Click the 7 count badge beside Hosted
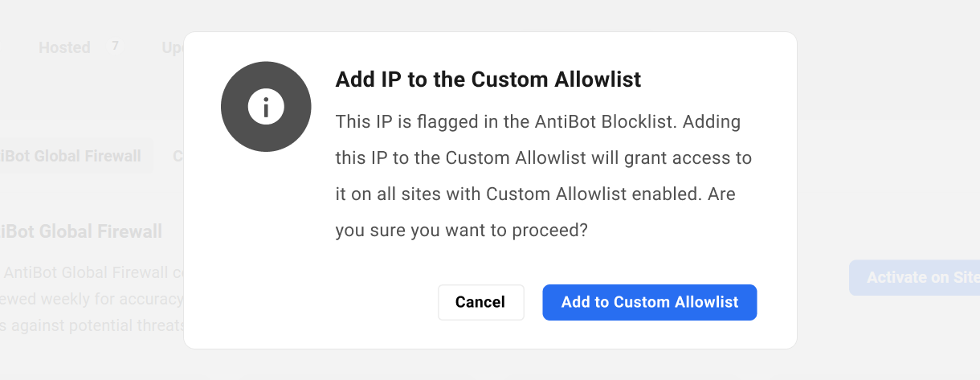The height and width of the screenshot is (380, 980). click(115, 47)
